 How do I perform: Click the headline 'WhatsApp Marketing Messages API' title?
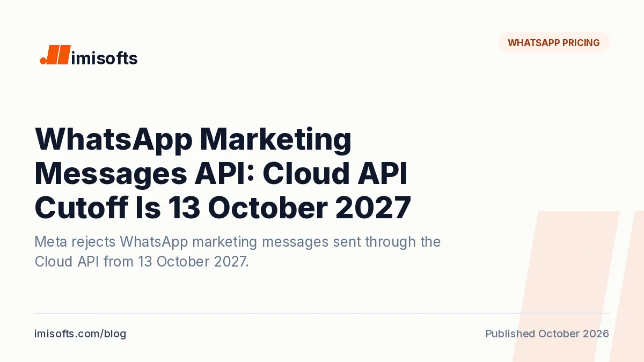[x=223, y=174]
